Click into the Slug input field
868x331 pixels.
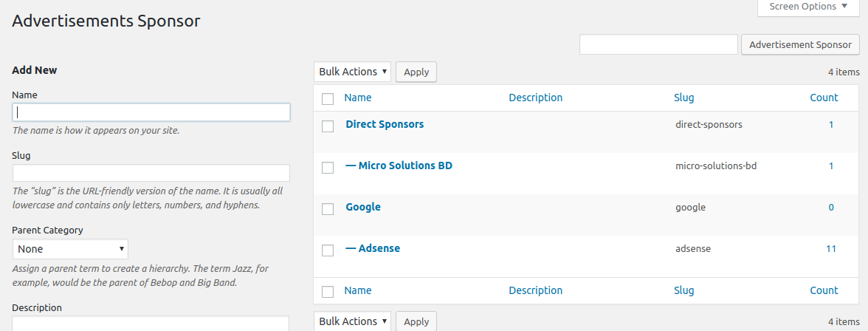[151, 173]
